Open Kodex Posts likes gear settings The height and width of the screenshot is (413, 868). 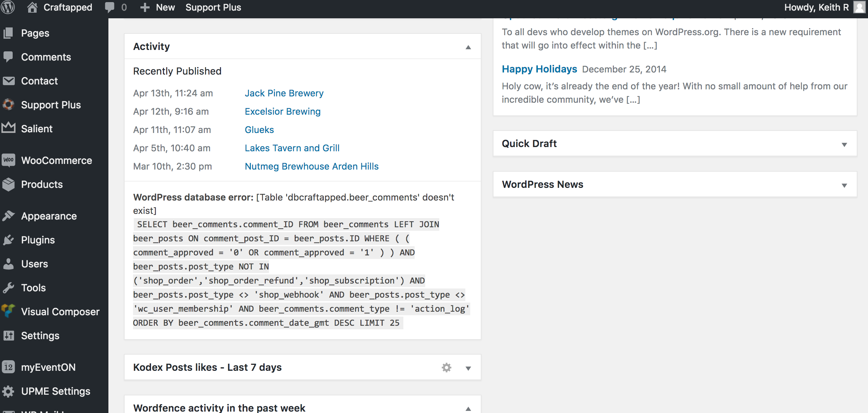pos(447,368)
